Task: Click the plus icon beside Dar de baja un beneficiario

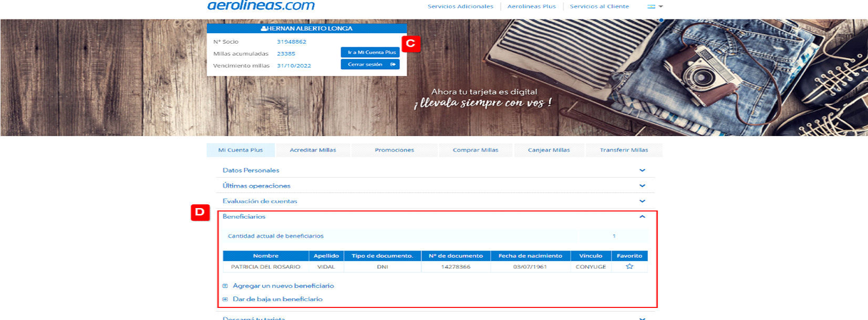Action: (x=225, y=299)
